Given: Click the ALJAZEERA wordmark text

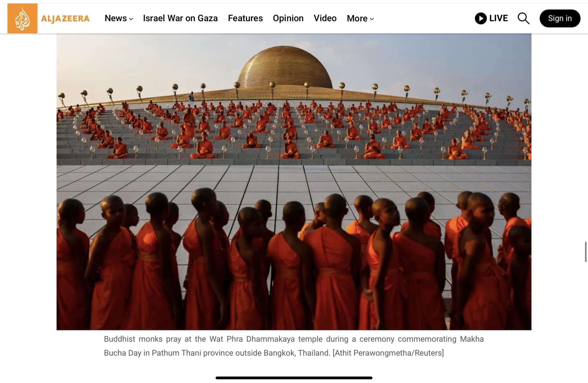Looking at the screenshot, I should click(65, 19).
